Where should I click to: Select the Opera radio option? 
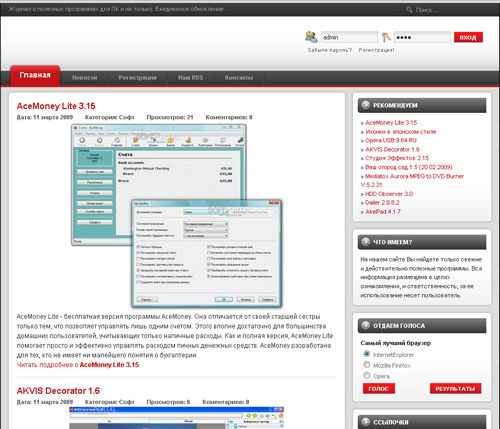click(367, 375)
